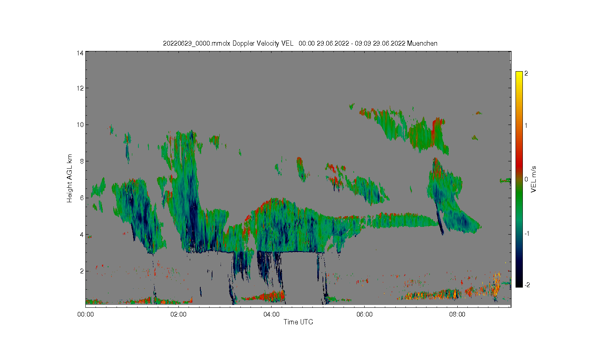Screen dimensions: 607x364
Task: Click the height tick label '14'
Action: [x=80, y=53]
